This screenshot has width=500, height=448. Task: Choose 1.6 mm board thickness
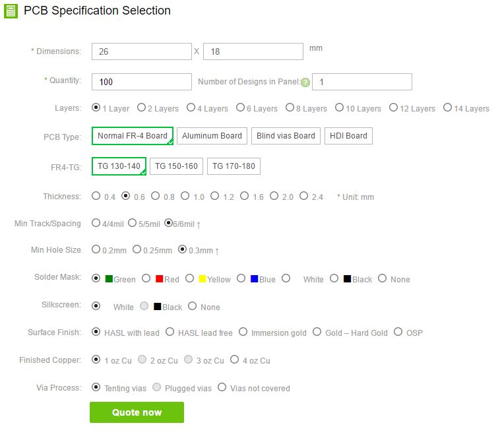[244, 196]
